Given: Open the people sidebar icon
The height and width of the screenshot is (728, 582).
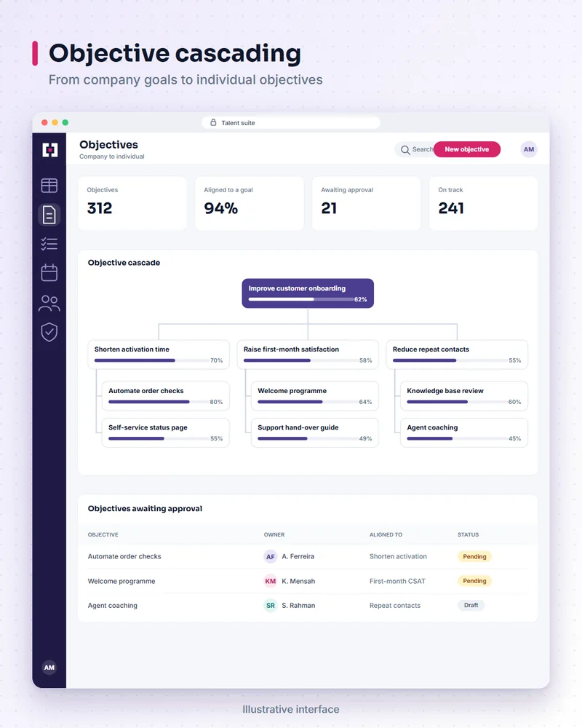Looking at the screenshot, I should click(x=49, y=303).
